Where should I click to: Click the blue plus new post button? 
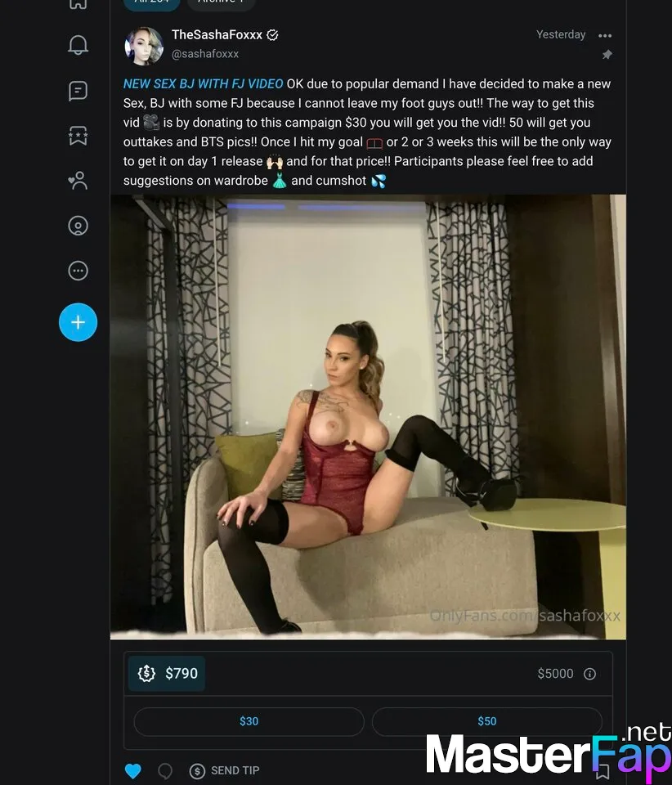pos(78,322)
